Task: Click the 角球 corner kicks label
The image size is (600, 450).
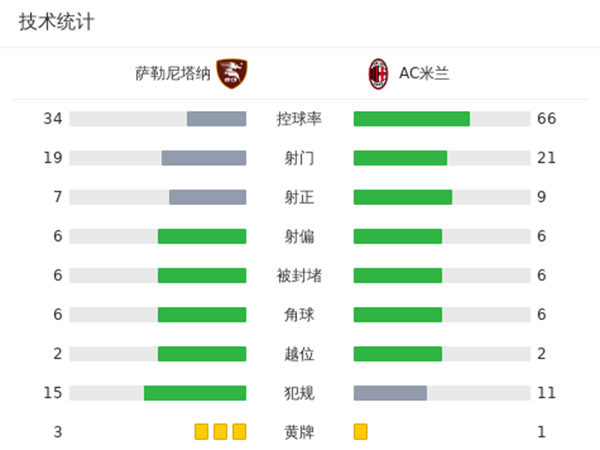Action: [x=299, y=314]
